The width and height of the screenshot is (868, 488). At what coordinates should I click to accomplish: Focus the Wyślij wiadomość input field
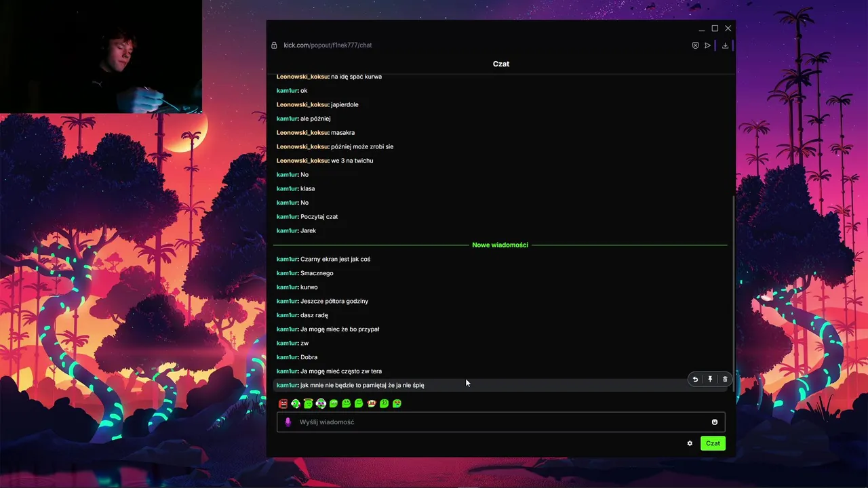500,422
